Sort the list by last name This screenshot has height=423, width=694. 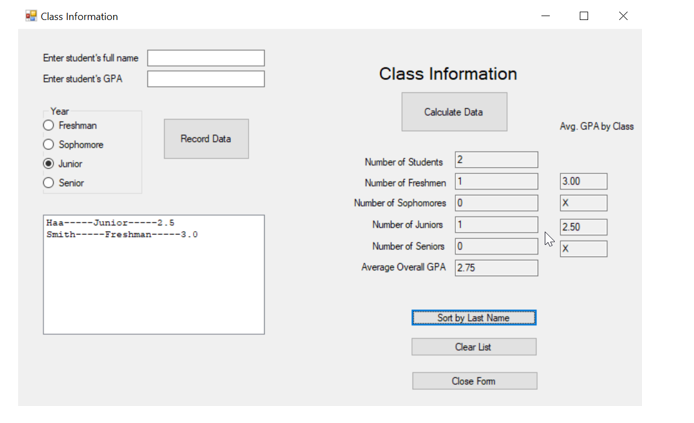(474, 318)
